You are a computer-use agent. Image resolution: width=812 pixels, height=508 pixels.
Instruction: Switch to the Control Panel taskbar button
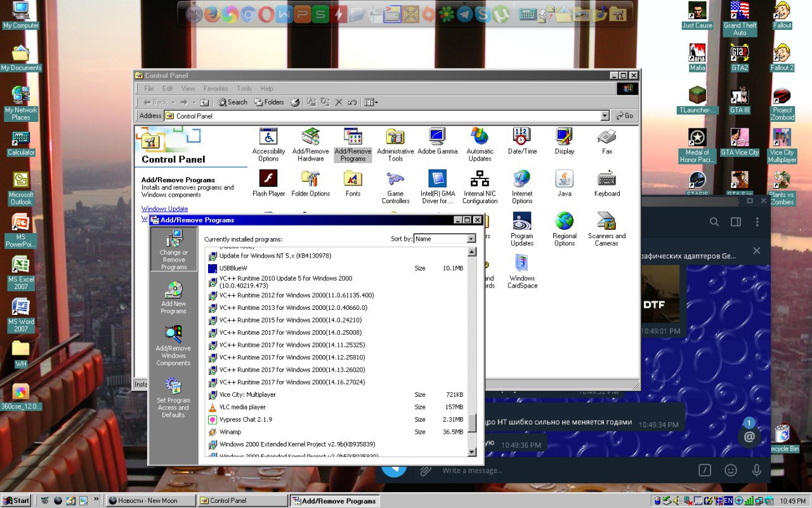pyautogui.click(x=242, y=500)
